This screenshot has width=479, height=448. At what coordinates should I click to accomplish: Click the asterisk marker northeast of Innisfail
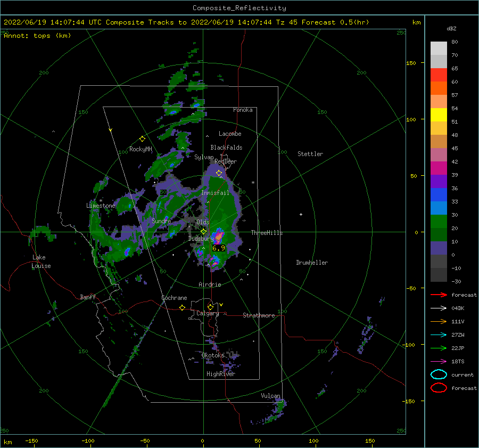click(x=253, y=183)
